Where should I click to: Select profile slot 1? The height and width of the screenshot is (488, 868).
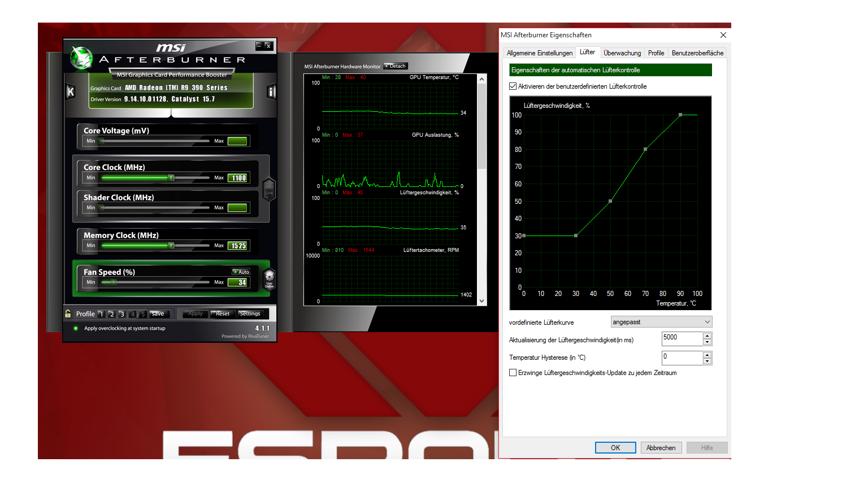101,314
